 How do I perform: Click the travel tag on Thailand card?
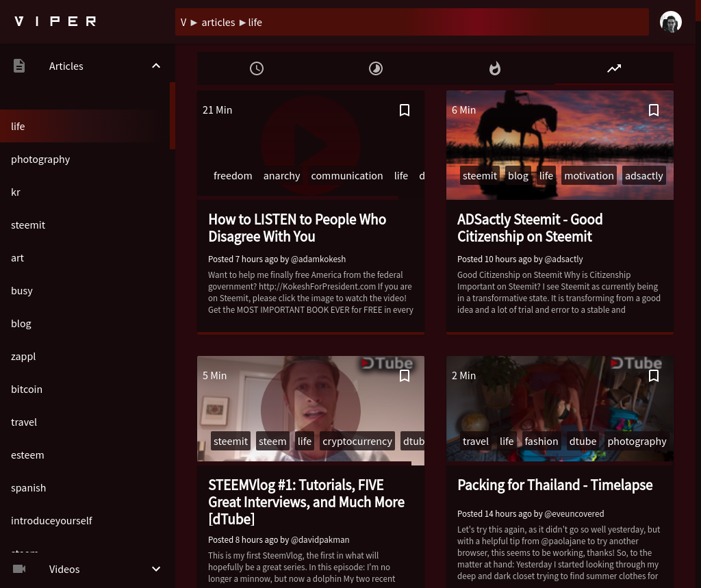point(476,442)
